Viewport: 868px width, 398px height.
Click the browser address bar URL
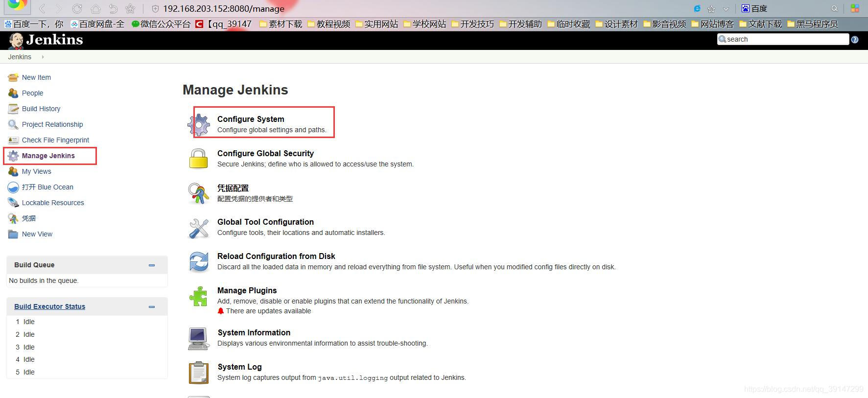tap(224, 9)
